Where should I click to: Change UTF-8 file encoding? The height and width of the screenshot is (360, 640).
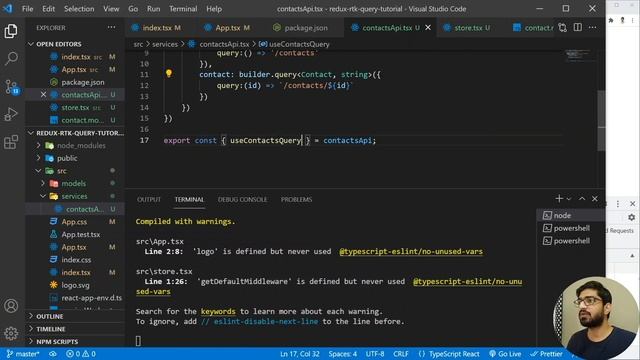(375, 354)
